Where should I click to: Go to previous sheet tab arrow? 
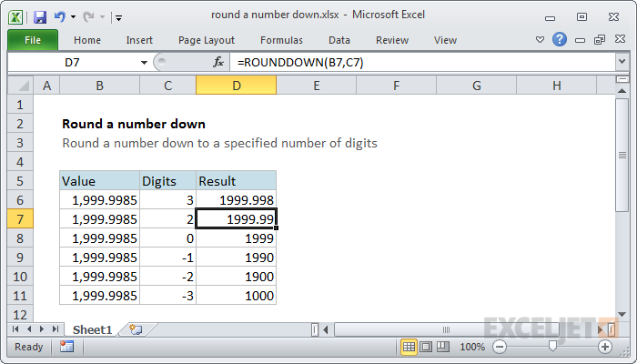pyautogui.click(x=29, y=329)
